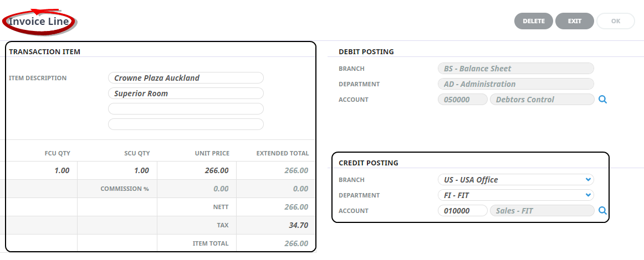Expand the Credit Posting Department dropdown
The image size is (644, 260).
515,195
